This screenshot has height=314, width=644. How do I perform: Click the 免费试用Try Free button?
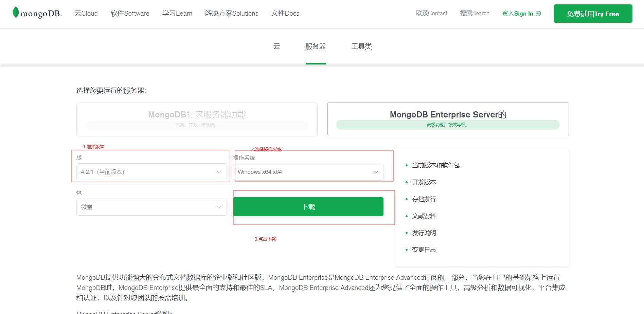pos(593,14)
